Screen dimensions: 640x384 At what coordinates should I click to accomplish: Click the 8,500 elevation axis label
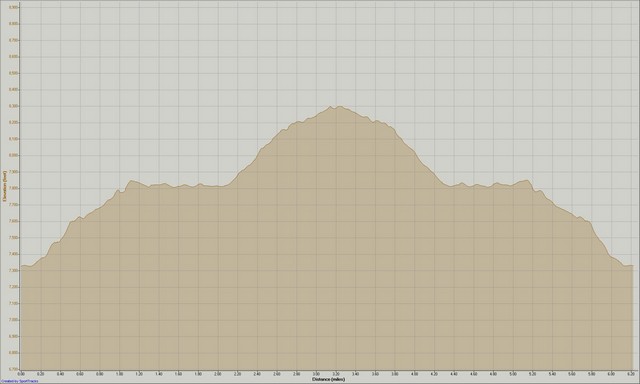pyautogui.click(x=13, y=73)
